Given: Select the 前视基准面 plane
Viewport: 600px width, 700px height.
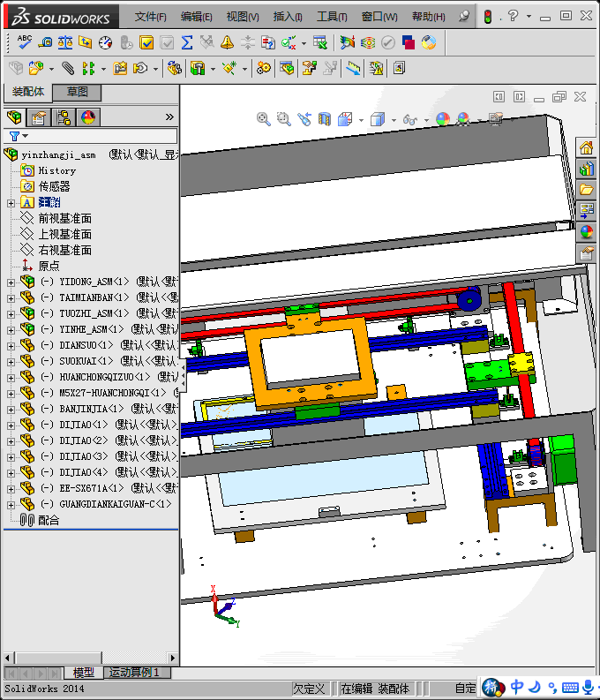Looking at the screenshot, I should [64, 218].
